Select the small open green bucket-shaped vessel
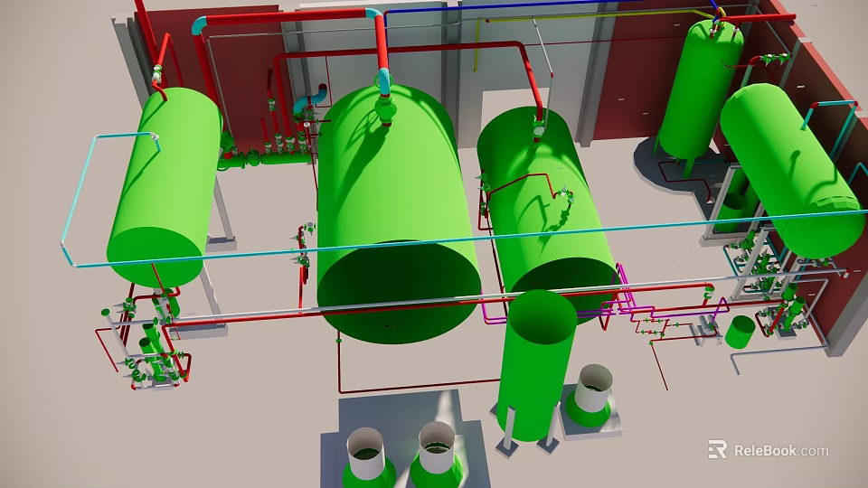This screenshot has width=868, height=488. (x=740, y=332)
